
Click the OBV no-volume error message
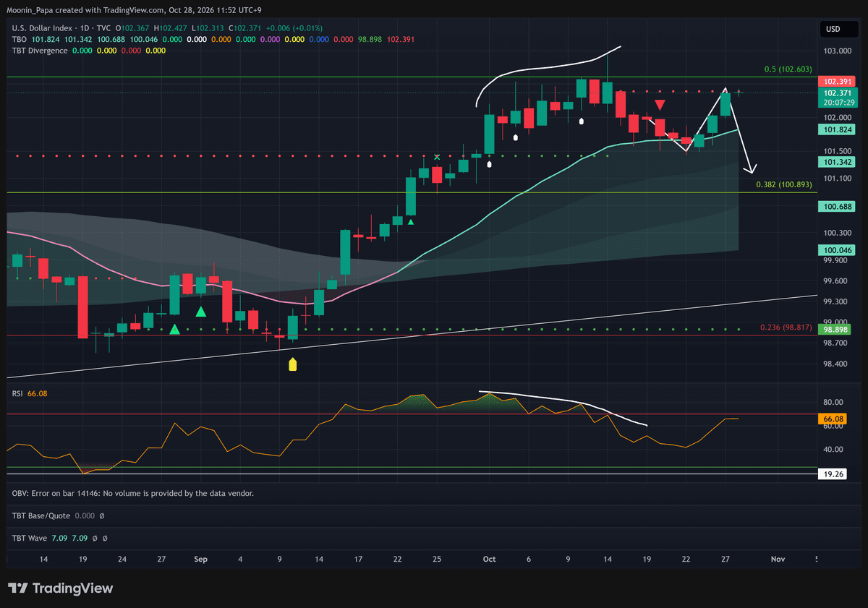click(x=133, y=493)
